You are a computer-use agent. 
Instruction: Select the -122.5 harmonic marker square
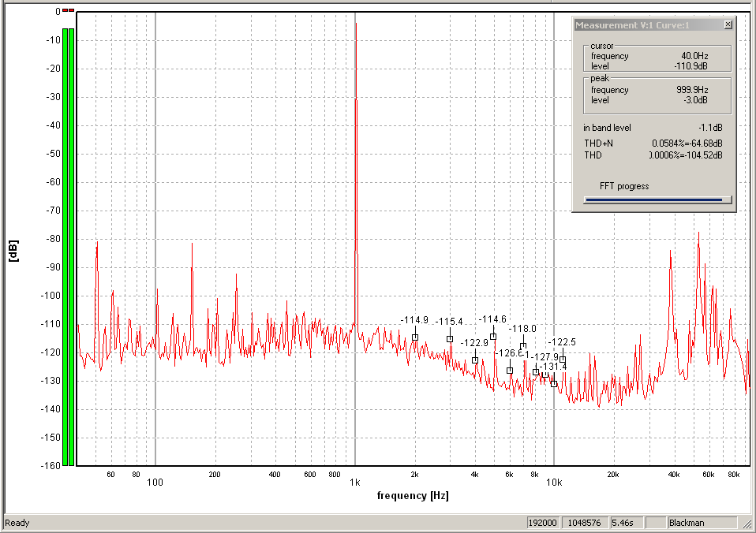tap(563, 360)
